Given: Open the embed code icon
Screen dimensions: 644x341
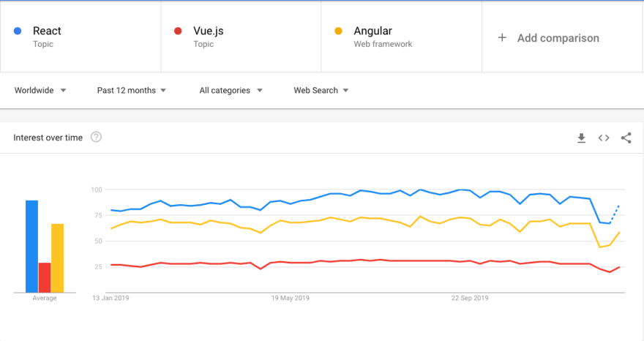Looking at the screenshot, I should (604, 138).
